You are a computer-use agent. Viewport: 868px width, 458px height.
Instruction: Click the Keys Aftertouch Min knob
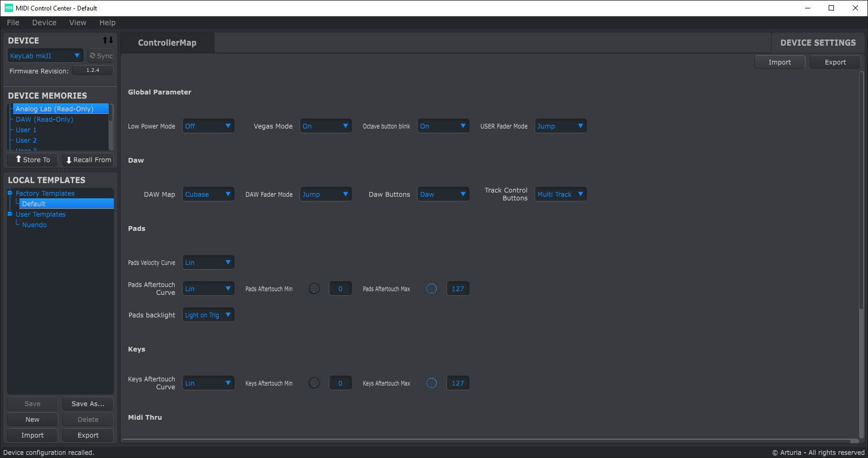[314, 383]
